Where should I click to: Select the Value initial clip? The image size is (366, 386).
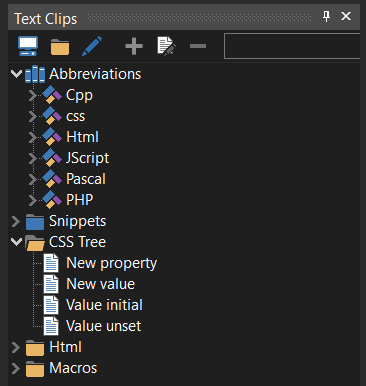click(104, 305)
